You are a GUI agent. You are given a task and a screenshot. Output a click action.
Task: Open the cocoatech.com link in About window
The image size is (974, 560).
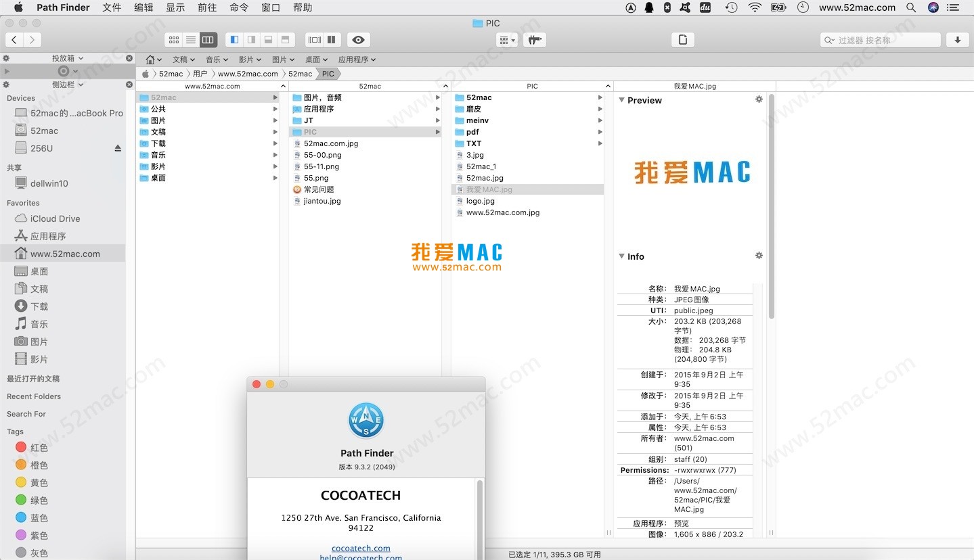[x=361, y=549]
